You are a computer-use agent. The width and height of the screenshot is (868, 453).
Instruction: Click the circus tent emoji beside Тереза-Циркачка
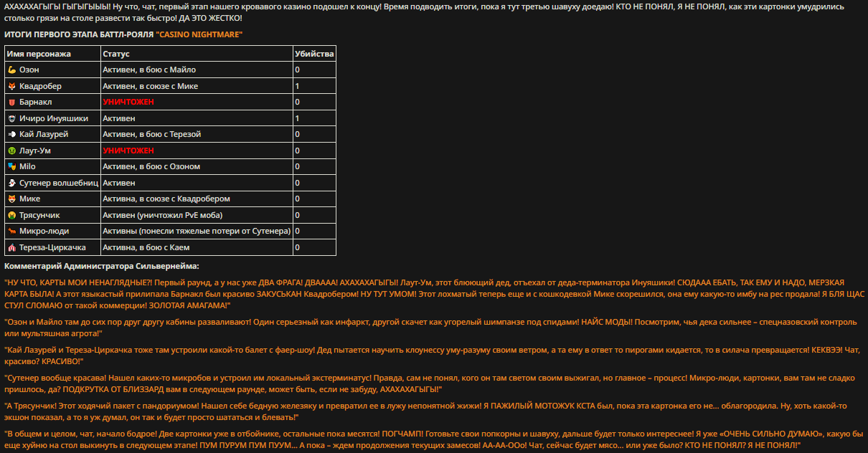(11, 247)
